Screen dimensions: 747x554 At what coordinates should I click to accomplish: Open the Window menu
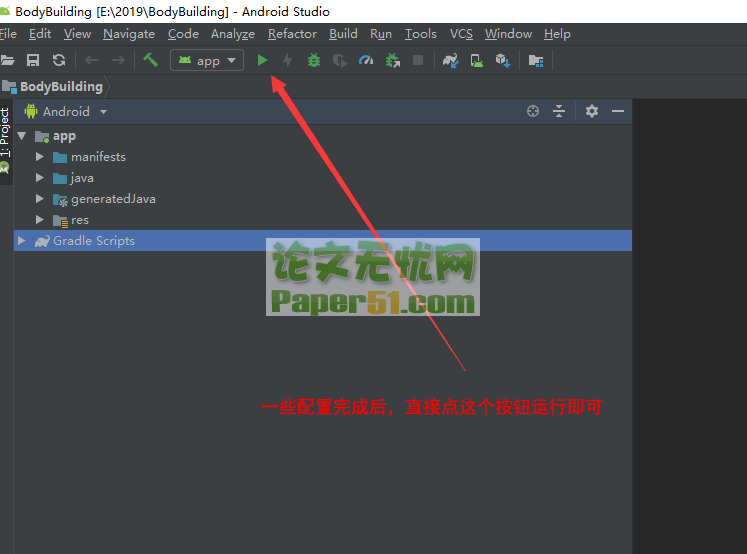[x=508, y=34]
